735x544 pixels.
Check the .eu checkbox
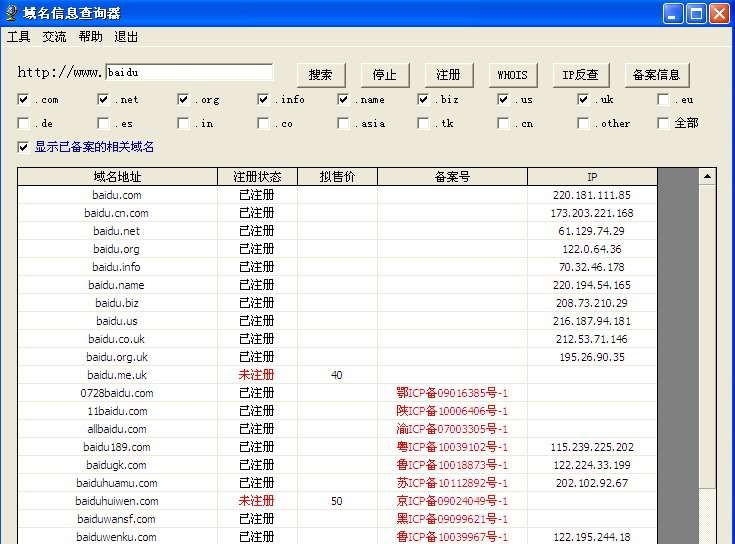pyautogui.click(x=663, y=99)
